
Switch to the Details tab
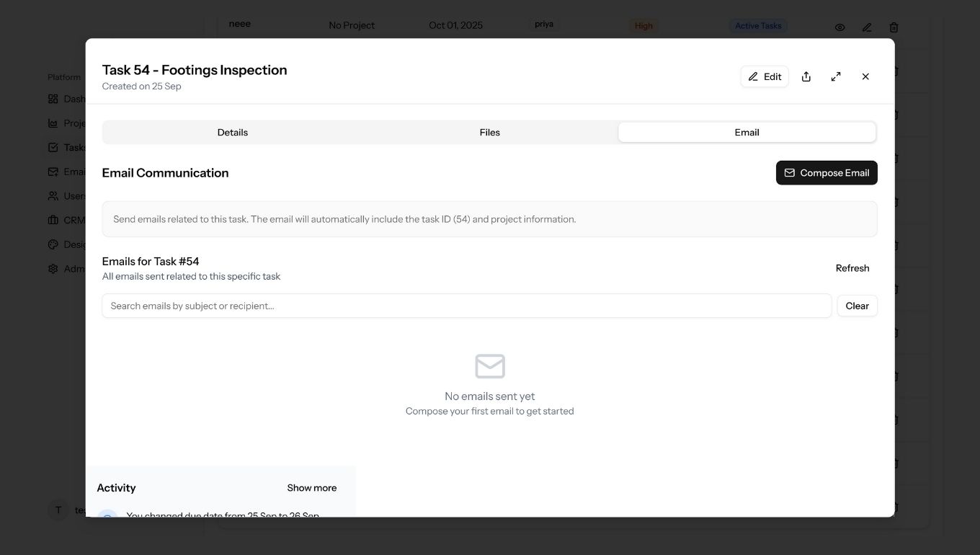(232, 132)
